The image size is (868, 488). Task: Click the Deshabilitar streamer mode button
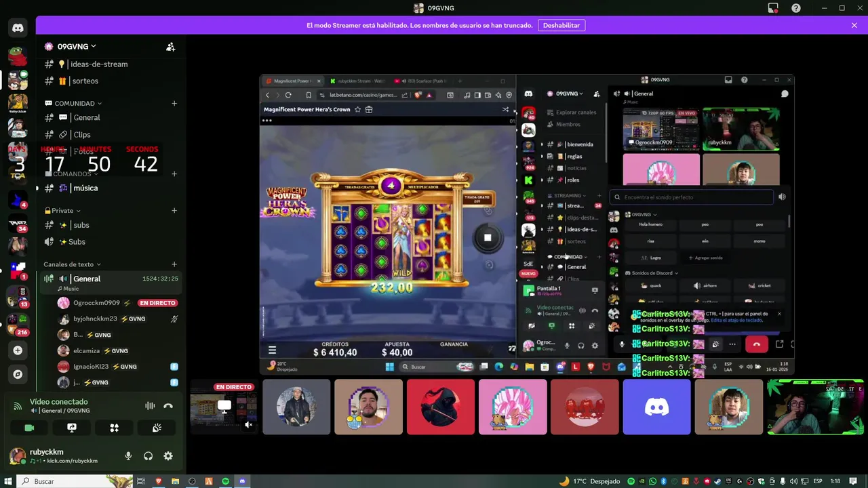[x=561, y=25]
